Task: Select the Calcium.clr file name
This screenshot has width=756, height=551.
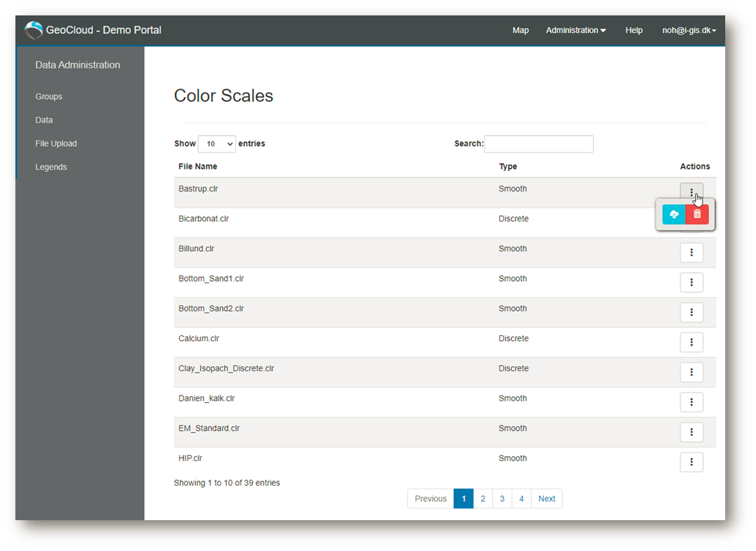Action: [199, 338]
